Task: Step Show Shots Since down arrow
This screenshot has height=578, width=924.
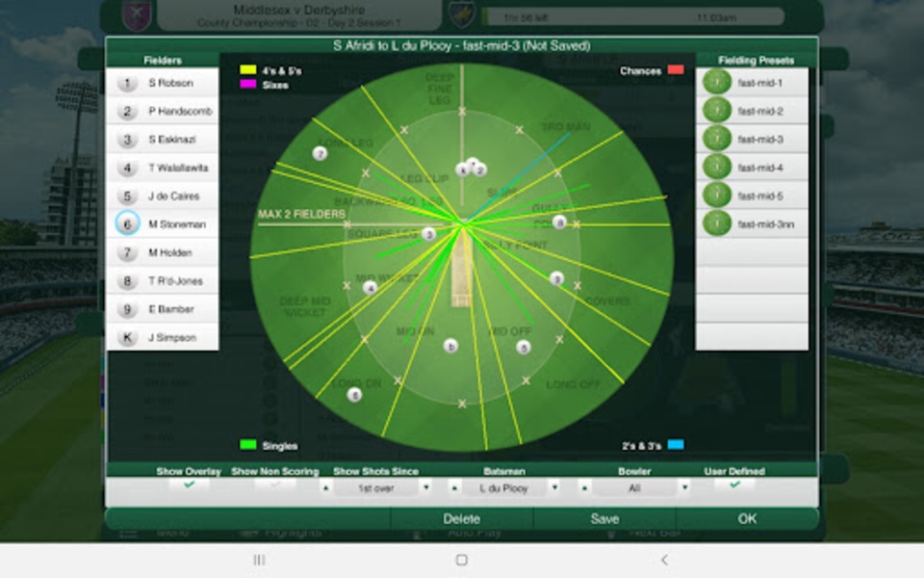Action: pos(426,487)
